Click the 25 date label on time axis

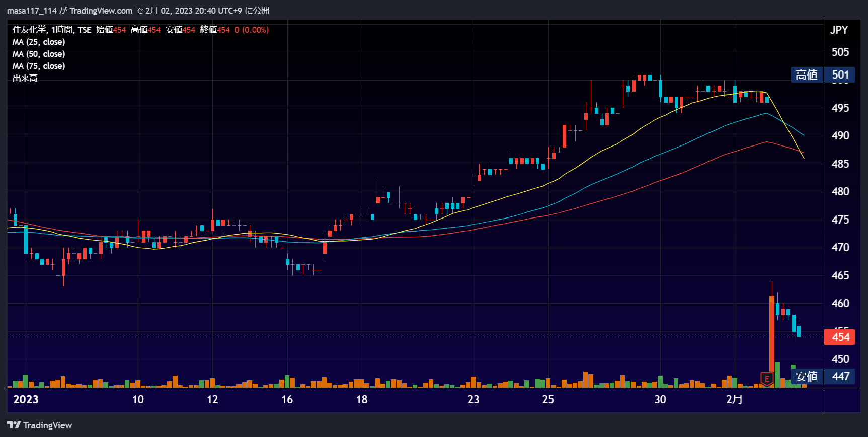pyautogui.click(x=548, y=399)
